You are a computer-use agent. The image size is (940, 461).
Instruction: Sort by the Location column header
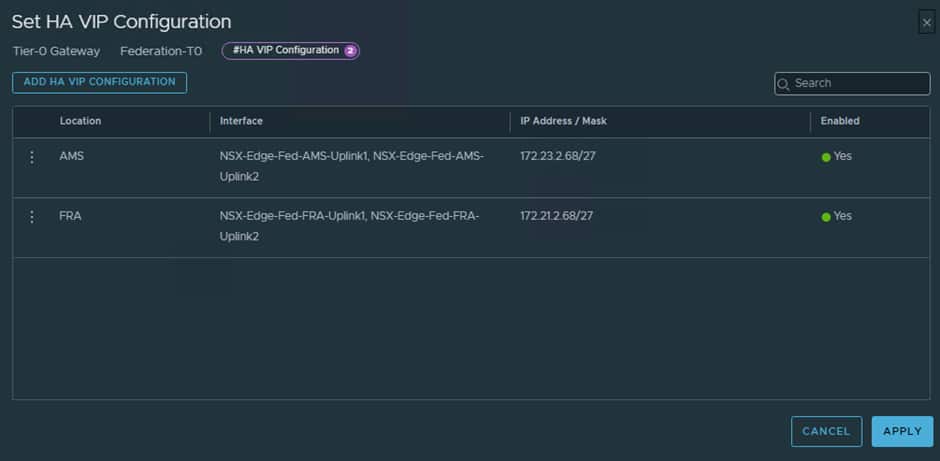[80, 121]
